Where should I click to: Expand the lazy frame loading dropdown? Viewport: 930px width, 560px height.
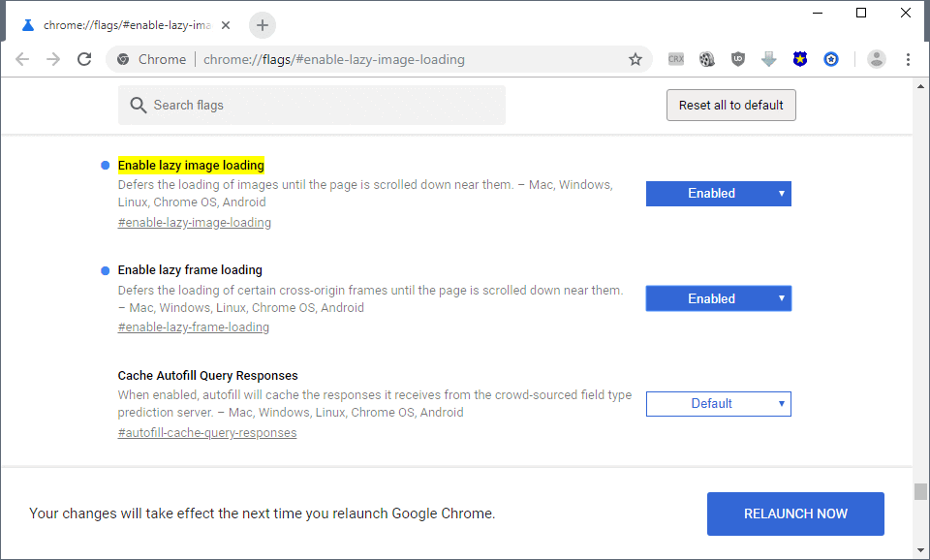(718, 298)
